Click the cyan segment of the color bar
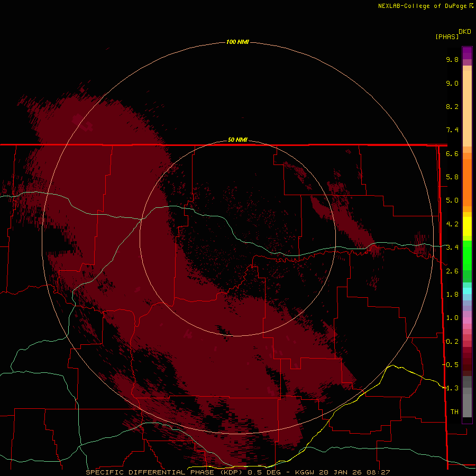The height and width of the screenshot is (476, 476). pos(467,291)
